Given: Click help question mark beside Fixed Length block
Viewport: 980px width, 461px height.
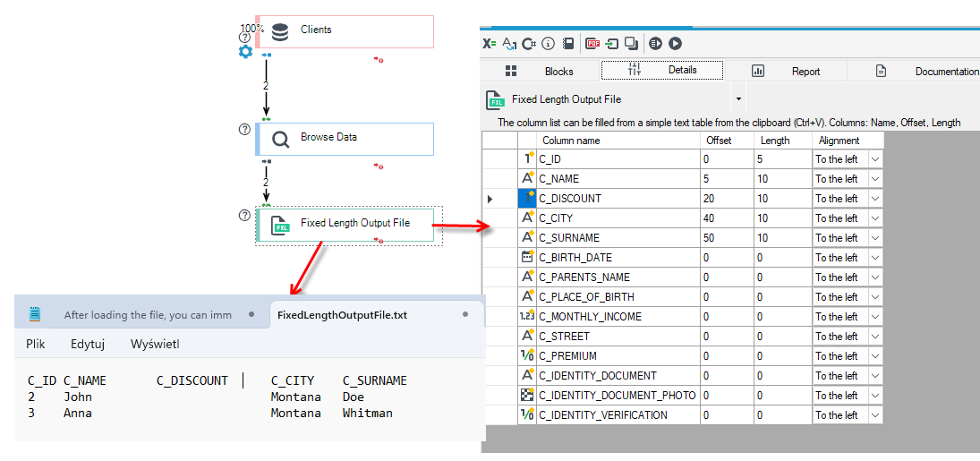Looking at the screenshot, I should point(245,215).
